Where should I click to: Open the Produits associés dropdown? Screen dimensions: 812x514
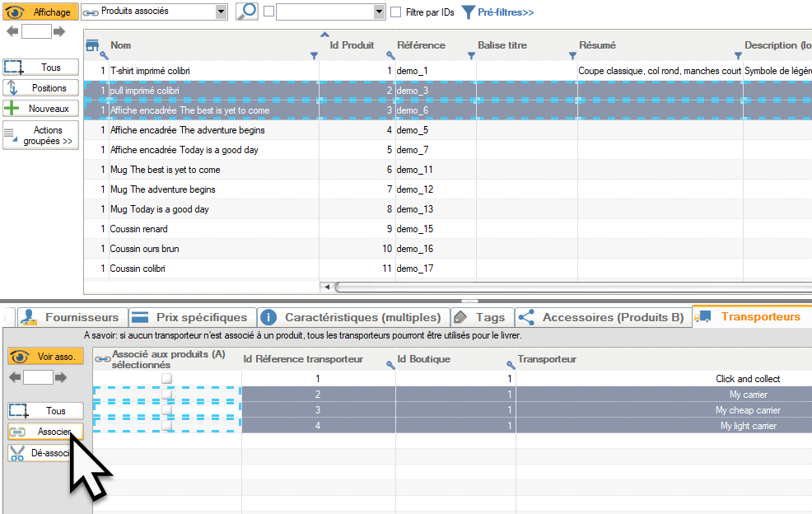tap(221, 12)
